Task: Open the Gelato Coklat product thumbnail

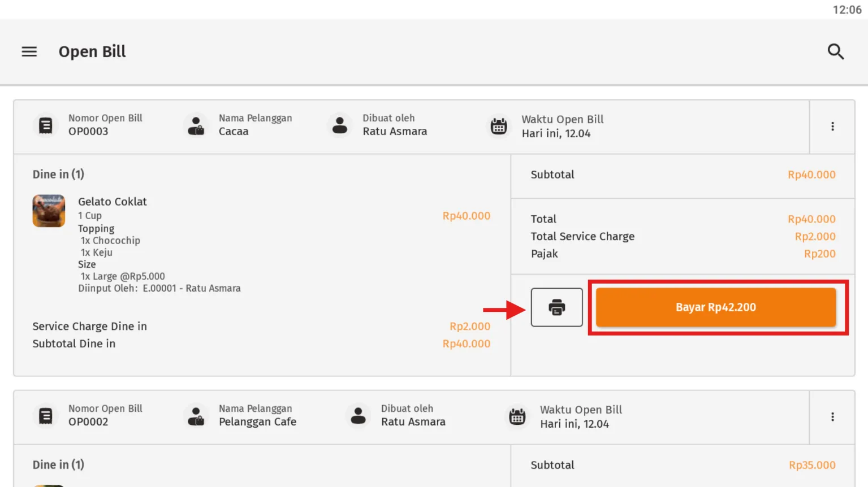Action: (x=49, y=211)
